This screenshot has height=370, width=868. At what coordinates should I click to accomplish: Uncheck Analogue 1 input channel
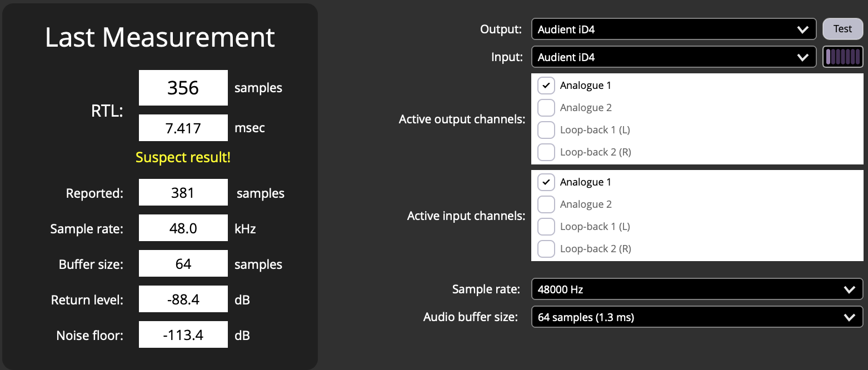click(546, 182)
